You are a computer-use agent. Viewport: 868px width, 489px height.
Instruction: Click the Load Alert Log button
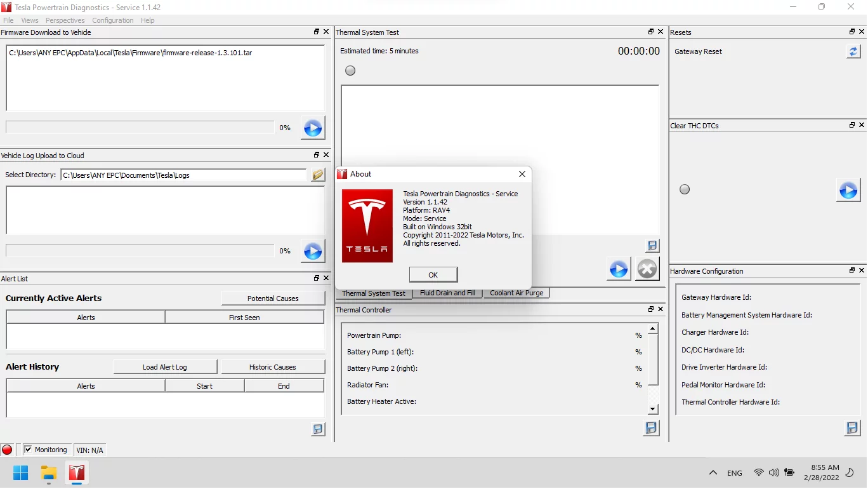pos(165,366)
